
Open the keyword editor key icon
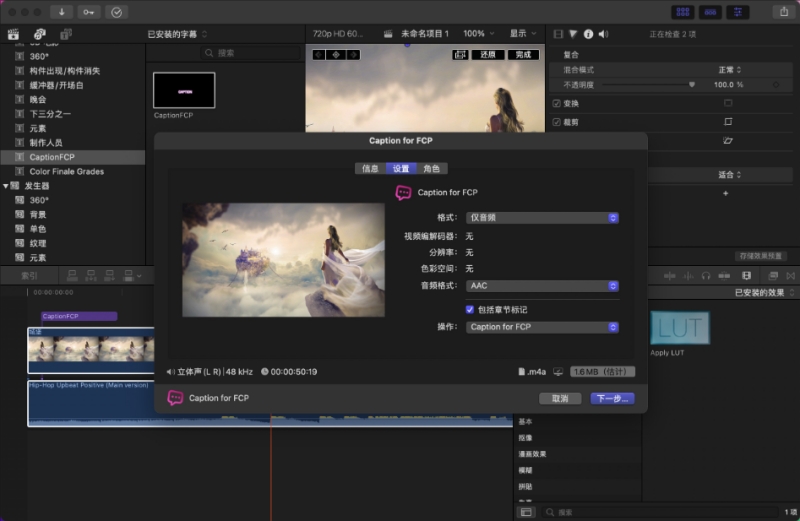click(x=90, y=12)
